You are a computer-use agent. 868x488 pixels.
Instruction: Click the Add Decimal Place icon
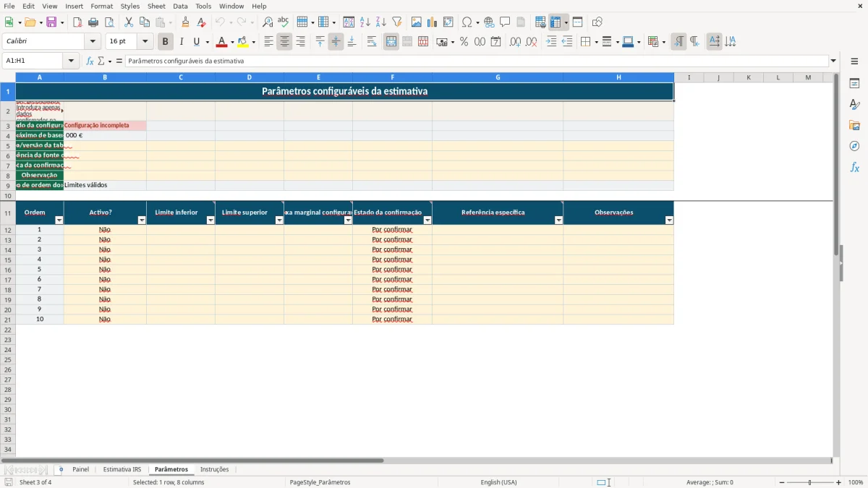(515, 42)
